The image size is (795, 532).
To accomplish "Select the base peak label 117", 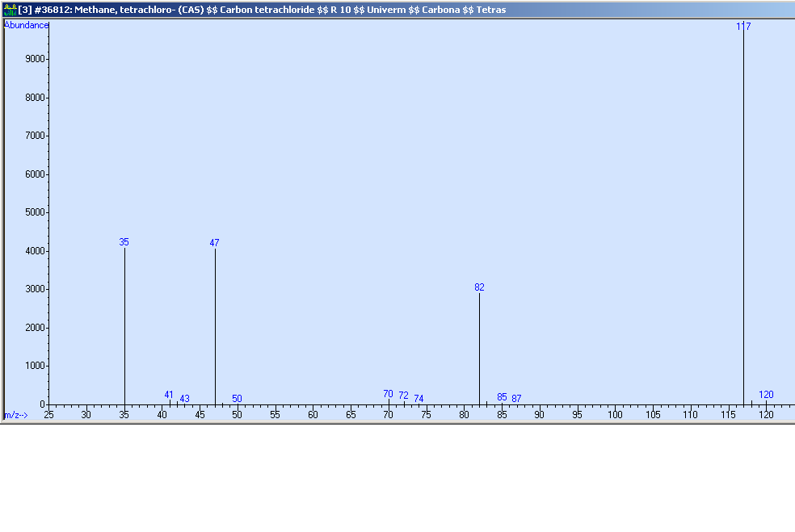I will [743, 27].
